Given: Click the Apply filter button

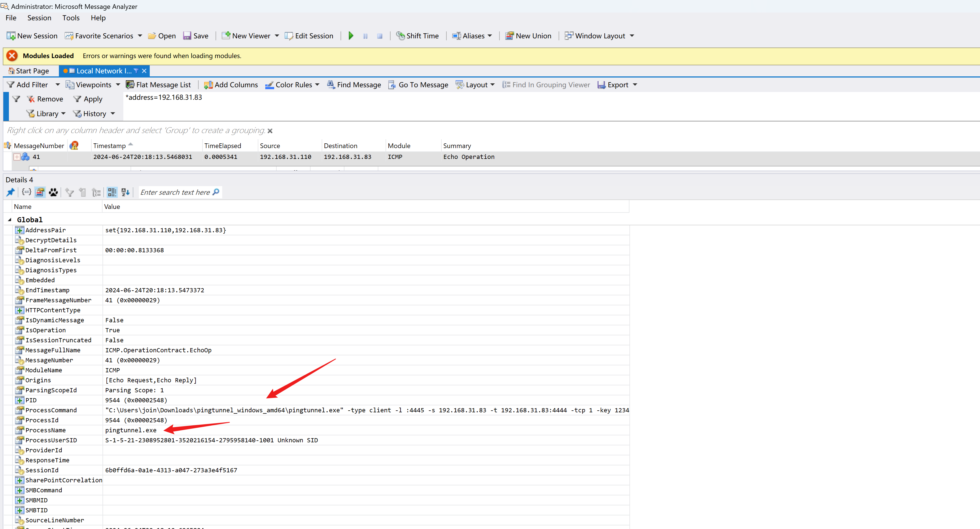Looking at the screenshot, I should click(88, 99).
